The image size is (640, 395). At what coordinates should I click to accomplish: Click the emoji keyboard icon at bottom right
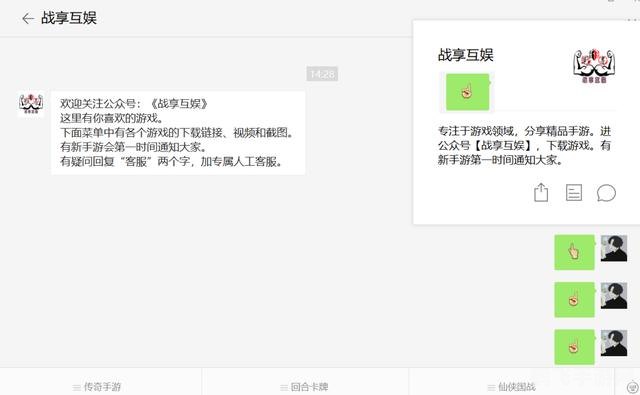(632, 386)
